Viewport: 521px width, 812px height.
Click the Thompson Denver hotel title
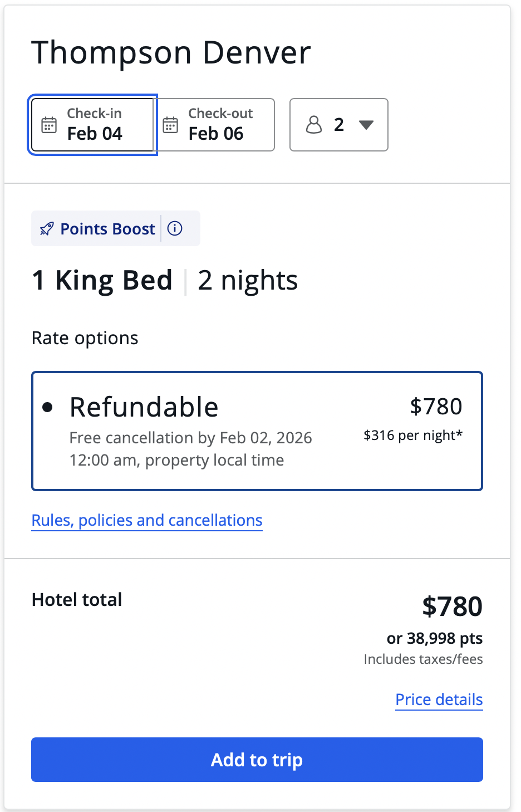click(x=171, y=53)
